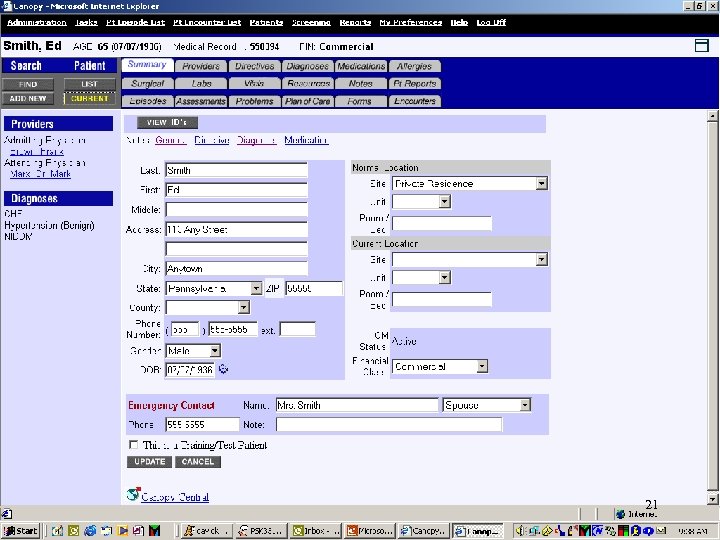Image resolution: width=720 pixels, height=540 pixels.
Task: Switch to the Microso... taskbar window
Action: click(371, 531)
